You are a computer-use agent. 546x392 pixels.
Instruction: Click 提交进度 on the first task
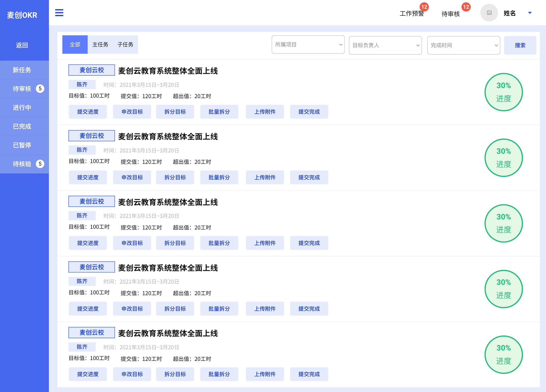point(88,112)
